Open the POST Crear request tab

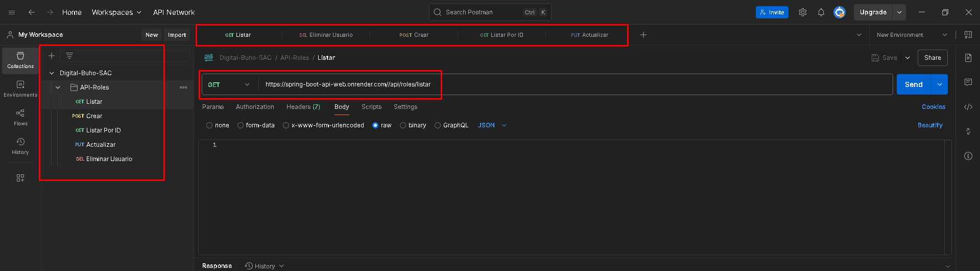pyautogui.click(x=414, y=35)
